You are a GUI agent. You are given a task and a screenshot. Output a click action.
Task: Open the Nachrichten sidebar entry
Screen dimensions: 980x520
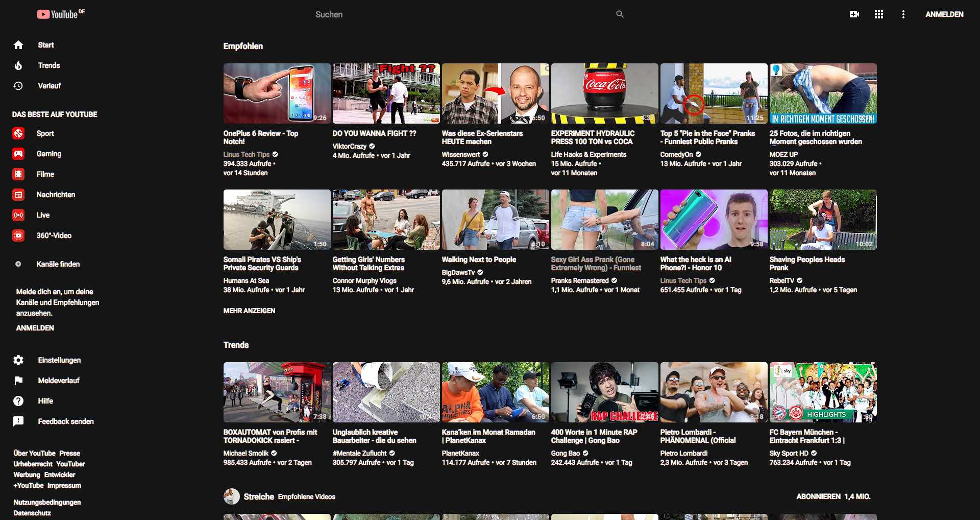click(55, 195)
